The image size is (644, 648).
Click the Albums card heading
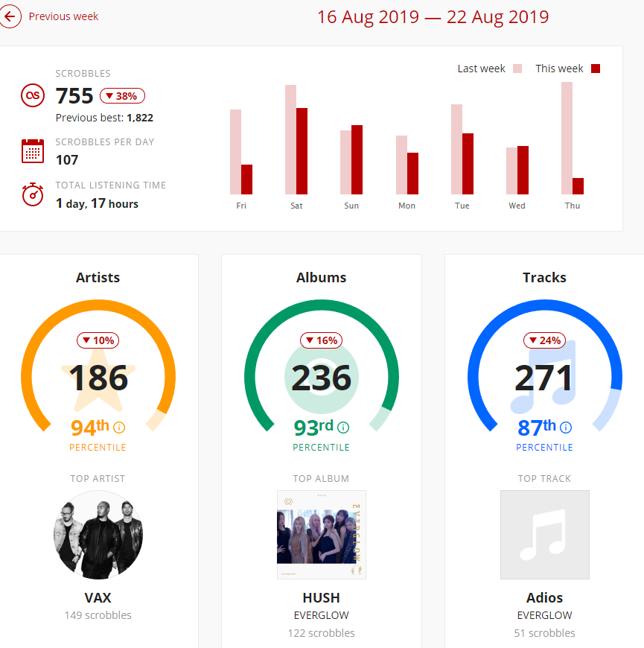pos(322,277)
